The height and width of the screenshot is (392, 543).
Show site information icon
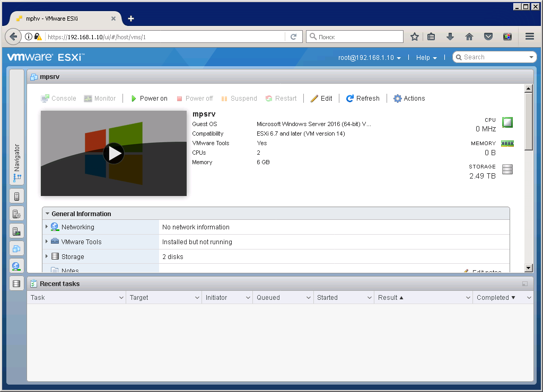coord(29,37)
